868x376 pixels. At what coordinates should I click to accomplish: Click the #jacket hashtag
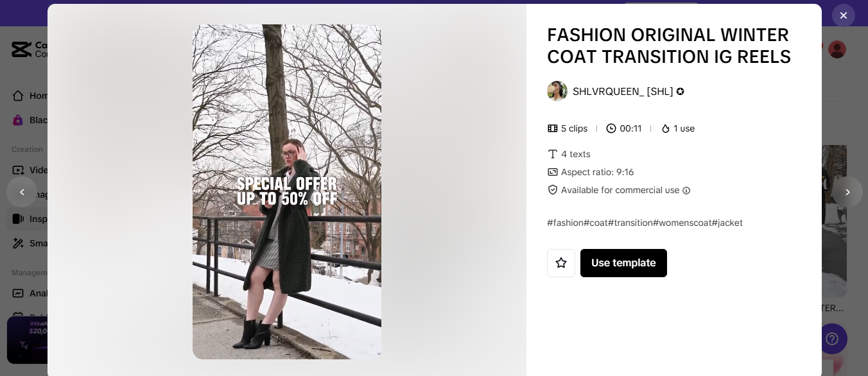click(x=727, y=223)
